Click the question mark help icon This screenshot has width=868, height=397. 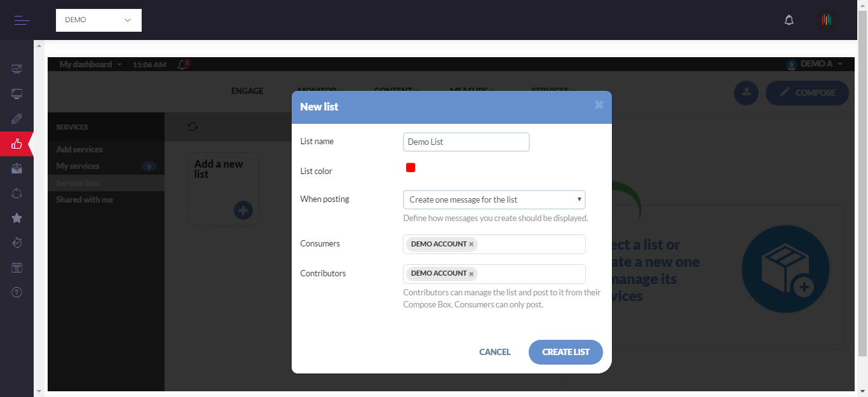(17, 292)
